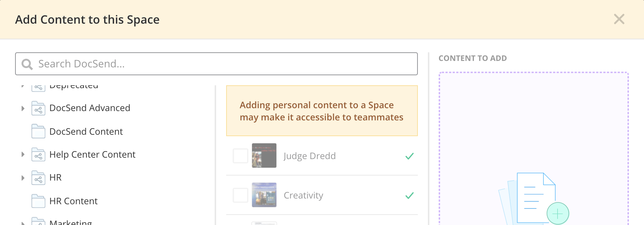644x225 pixels.
Task: Expand the Help Center Content folder arrow
Action: tap(23, 154)
